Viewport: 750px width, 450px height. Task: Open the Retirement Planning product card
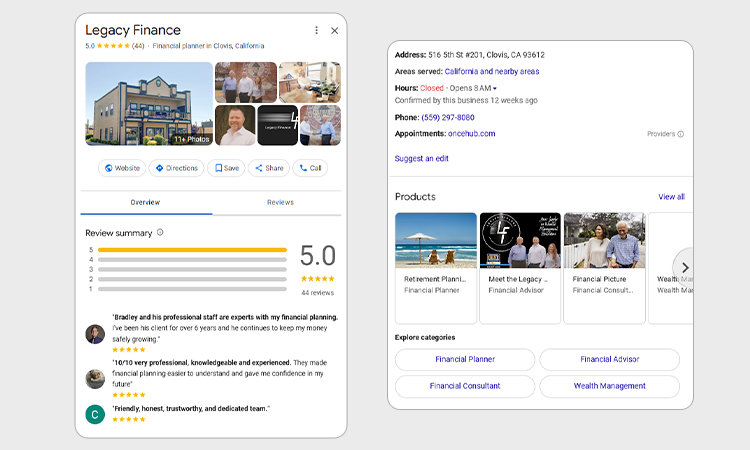[436, 268]
